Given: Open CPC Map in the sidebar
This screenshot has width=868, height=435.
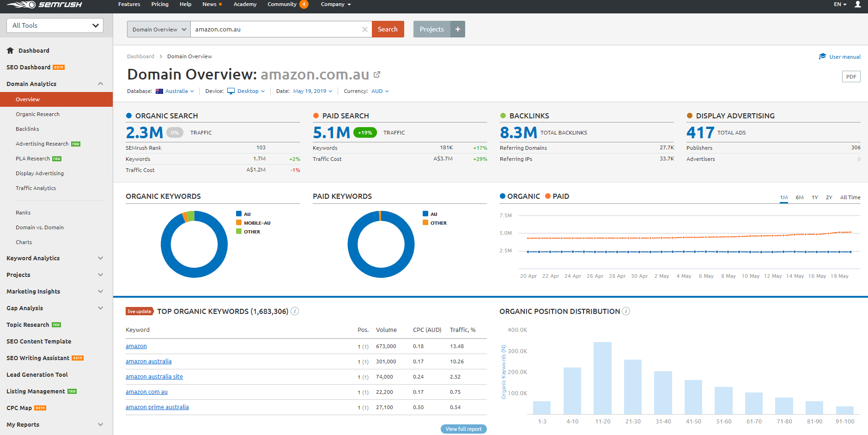Looking at the screenshot, I should pyautogui.click(x=19, y=408).
